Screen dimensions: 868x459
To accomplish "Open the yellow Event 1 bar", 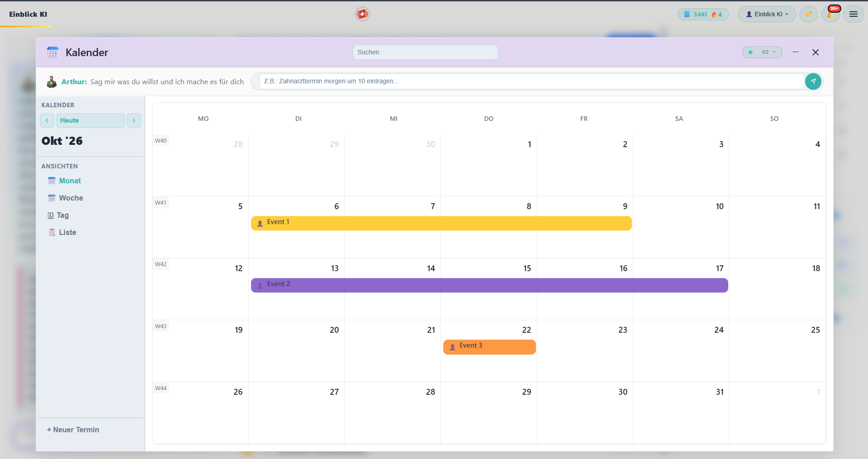I will [441, 223].
